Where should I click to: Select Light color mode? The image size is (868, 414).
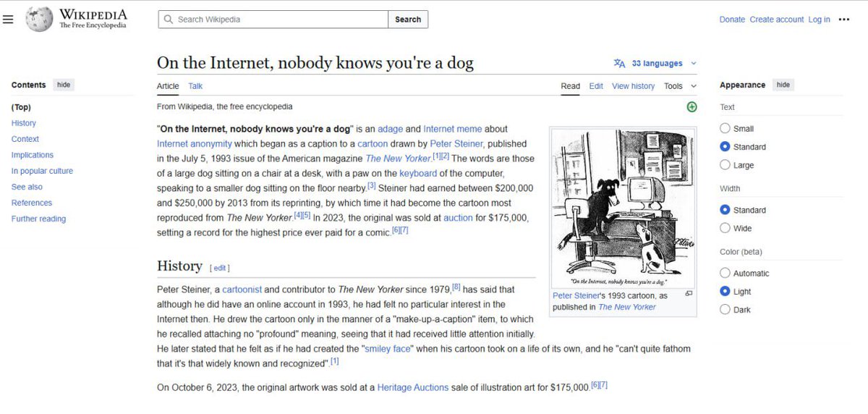(x=725, y=291)
